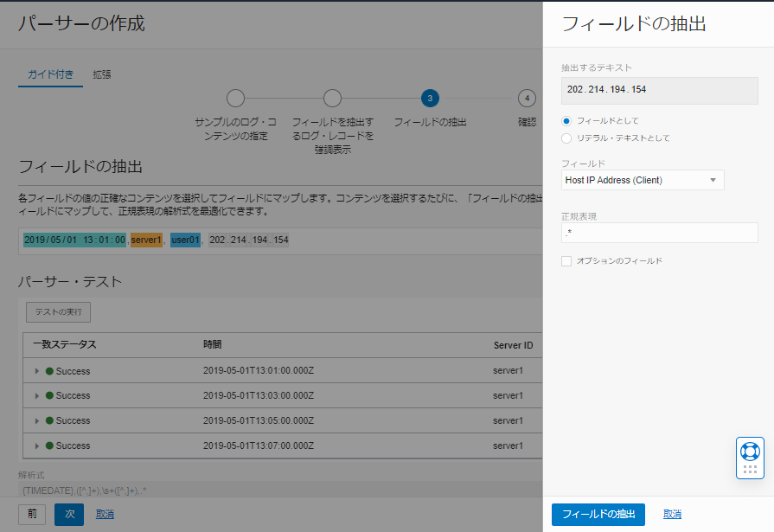Screen dimensions: 774x532
Task: Select the フィールドとして radio button
Action: 568,121
